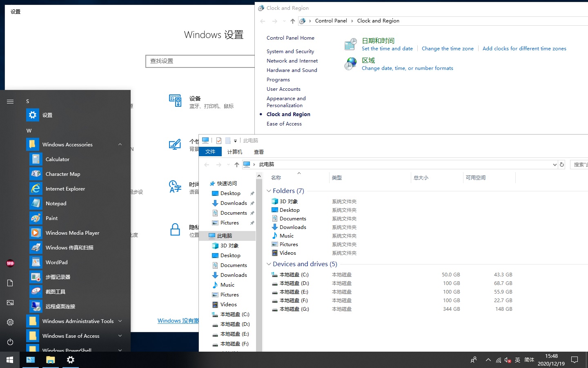Open 设置 app tile in Start list

(75, 115)
